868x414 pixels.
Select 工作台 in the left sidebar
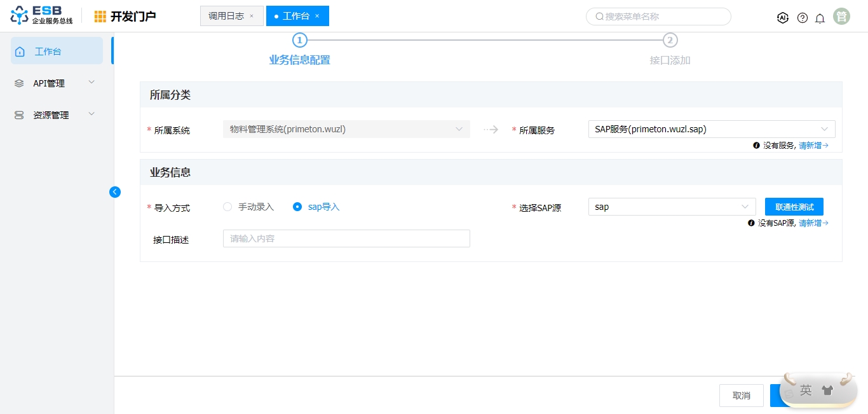[57, 52]
